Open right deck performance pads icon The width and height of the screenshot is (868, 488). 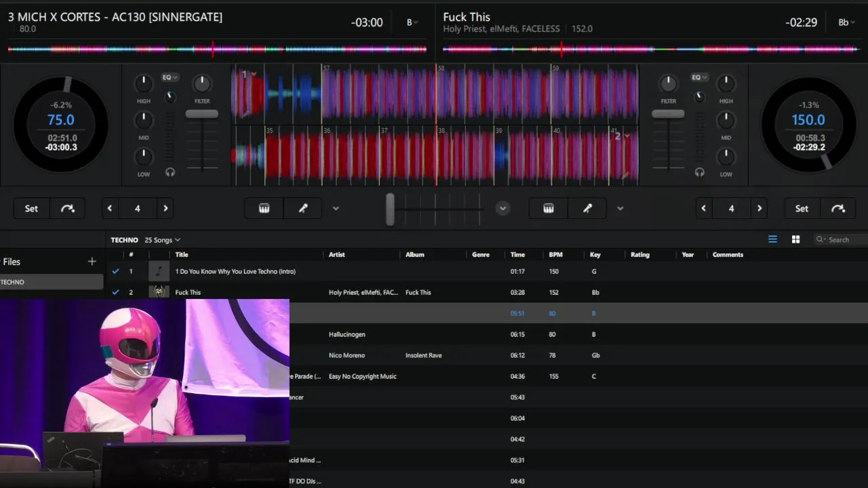click(x=549, y=208)
